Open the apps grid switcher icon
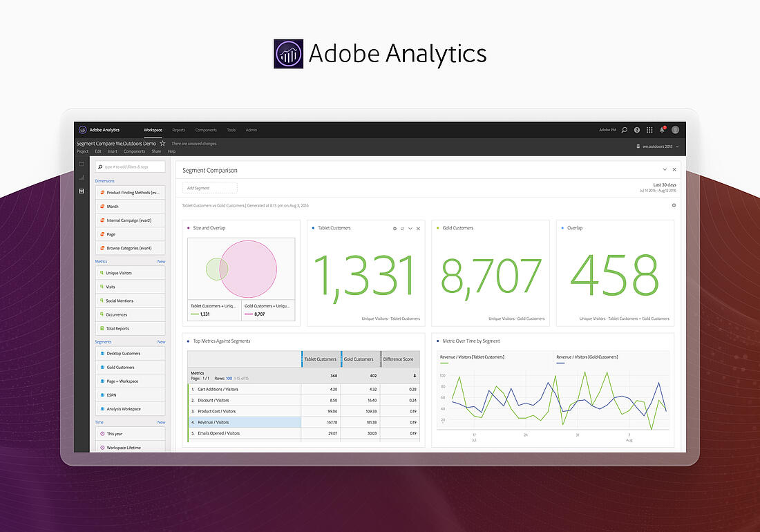Viewport: 760px width, 532px height. 649,130
